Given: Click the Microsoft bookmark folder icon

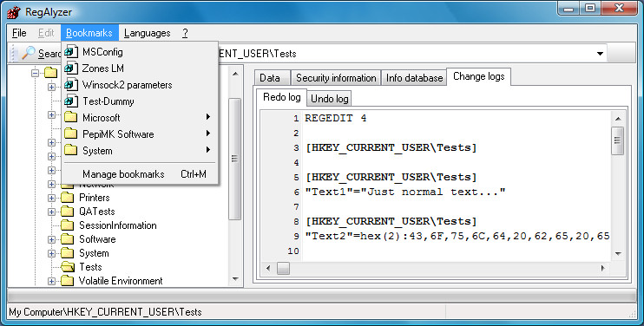Looking at the screenshot, I should 71,118.
